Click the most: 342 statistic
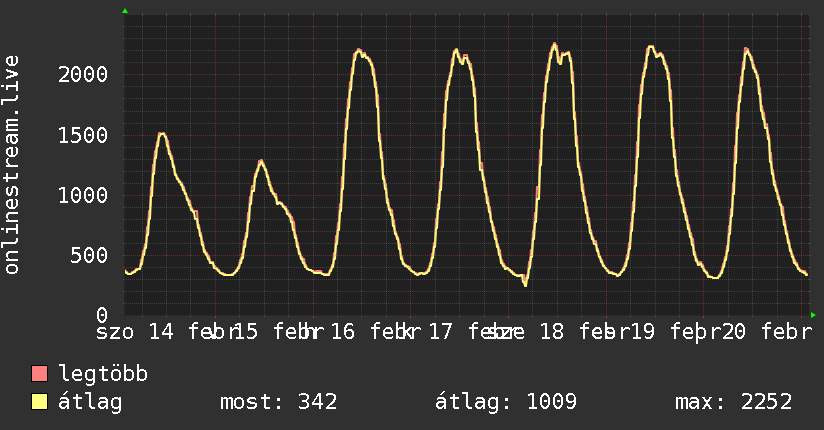This screenshot has height=430, width=824. 279,402
